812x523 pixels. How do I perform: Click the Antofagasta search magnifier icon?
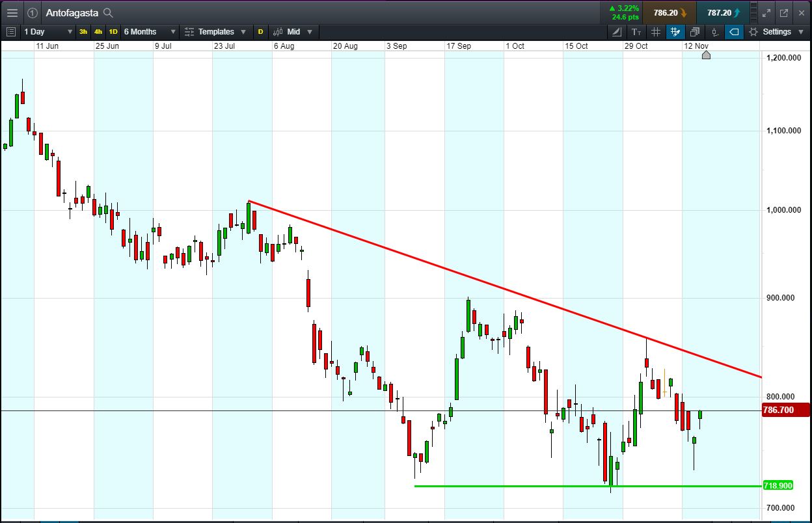pos(108,13)
